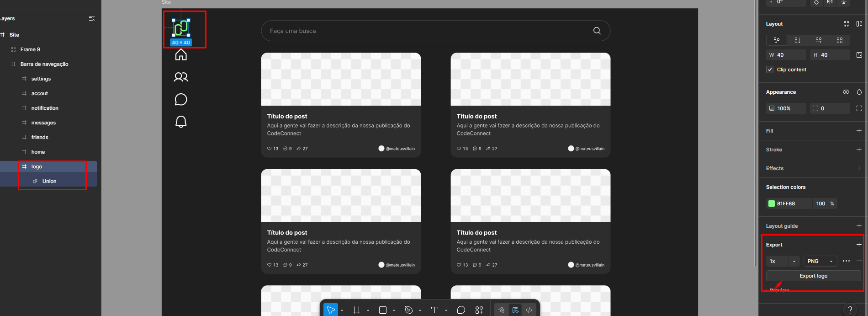Select the Frame tool

[x=357, y=310]
